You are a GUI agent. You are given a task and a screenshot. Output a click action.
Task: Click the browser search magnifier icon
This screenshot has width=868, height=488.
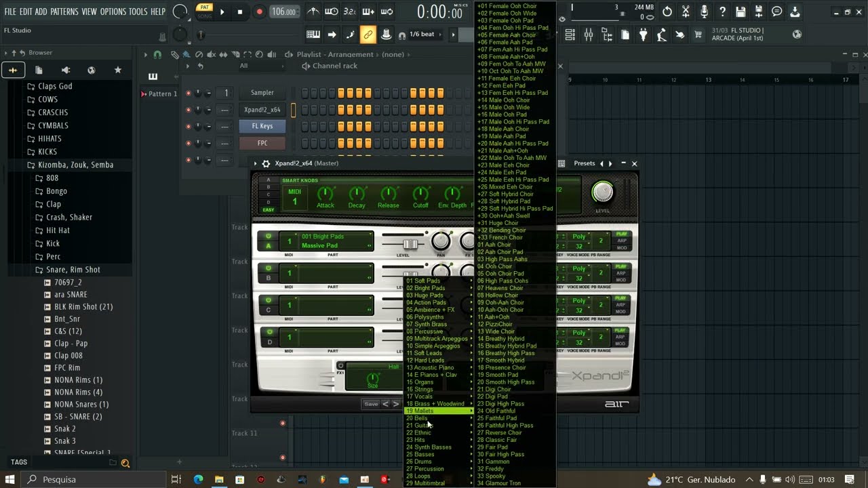coord(125,463)
